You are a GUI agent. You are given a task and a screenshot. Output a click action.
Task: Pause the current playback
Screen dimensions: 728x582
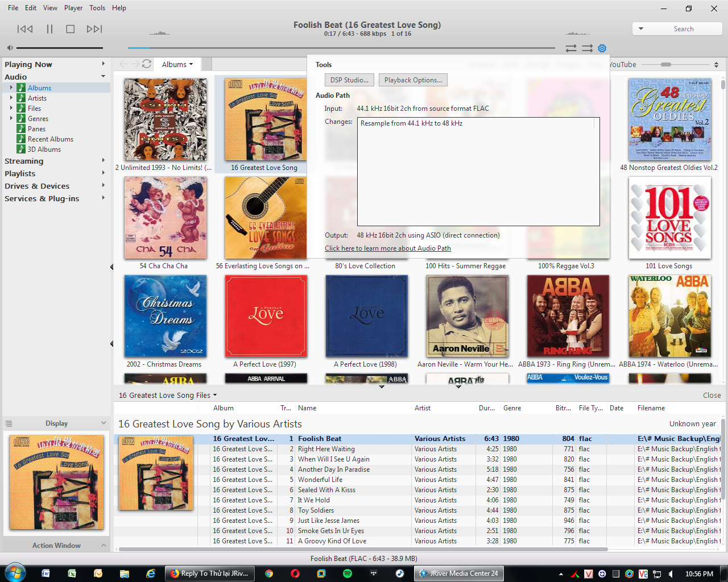[x=49, y=29]
